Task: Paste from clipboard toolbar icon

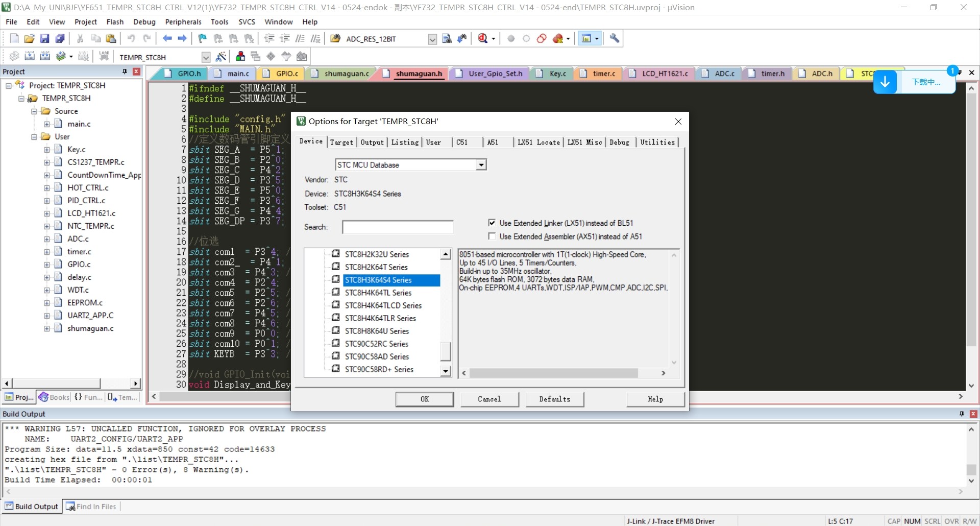Action: click(x=111, y=39)
